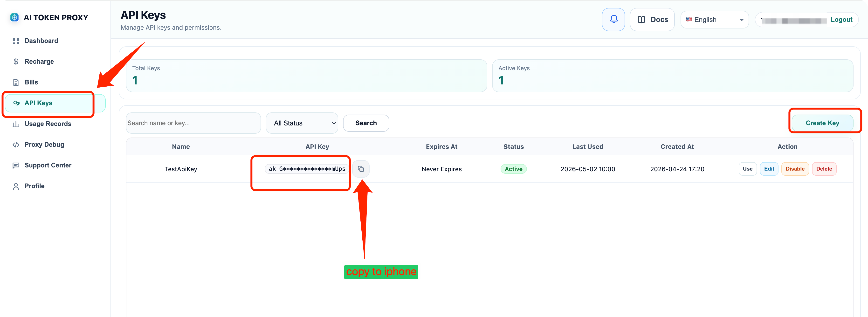Click the AI TOKEN PROXY brand title
The height and width of the screenshot is (317, 868).
pyautogui.click(x=56, y=18)
